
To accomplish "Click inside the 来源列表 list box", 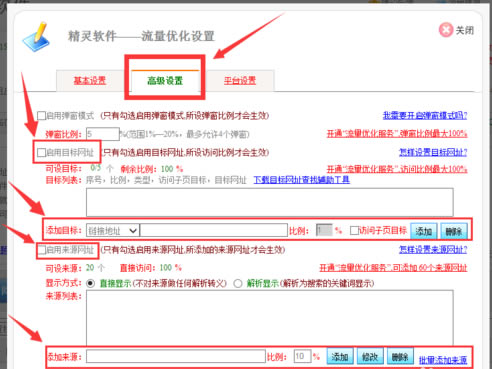I will [270, 318].
